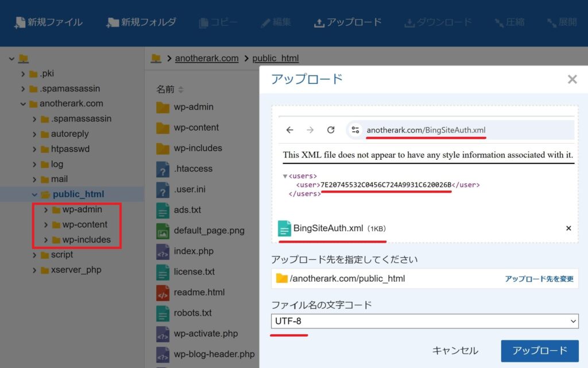
Task: Click the .user.ini file icon
Action: click(x=163, y=190)
